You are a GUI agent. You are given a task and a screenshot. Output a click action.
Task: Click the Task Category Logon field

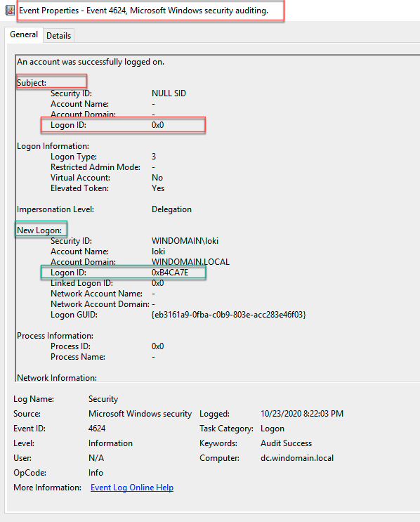point(273,429)
